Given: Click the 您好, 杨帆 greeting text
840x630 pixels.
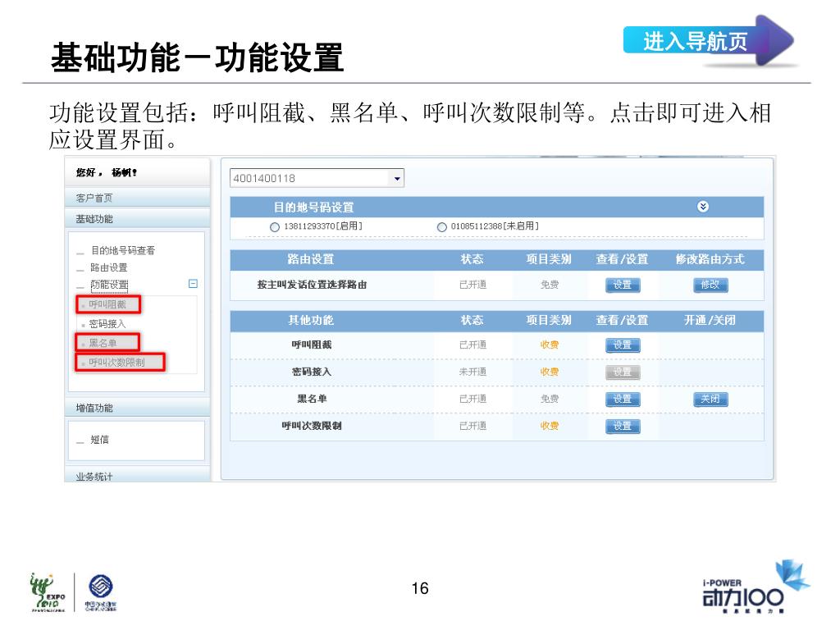Looking at the screenshot, I should pos(106,172).
